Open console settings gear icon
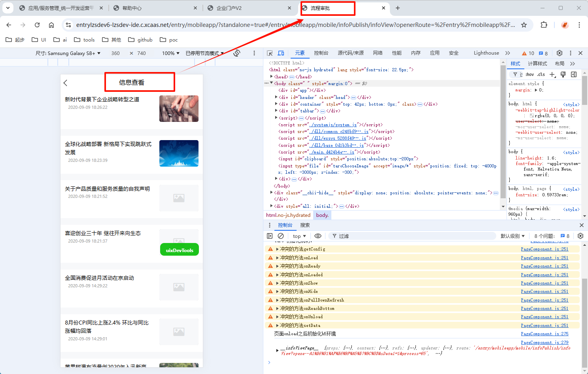Image resolution: width=588 pixels, height=374 pixels. [580, 236]
